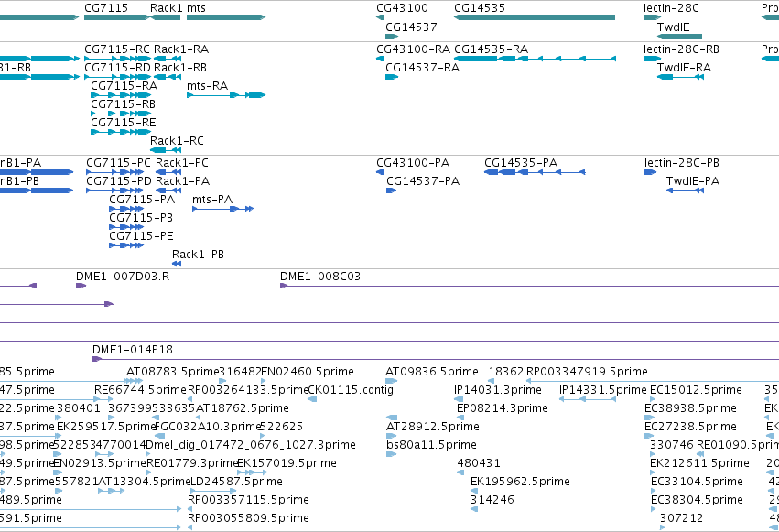Open EST EC38304.5prime

pos(697,500)
